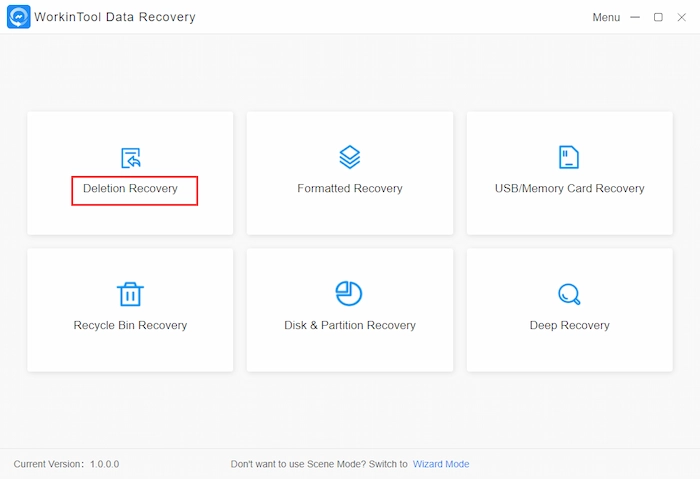
Task: Click the Formatted Recovery stacked layers icon
Action: (350, 157)
